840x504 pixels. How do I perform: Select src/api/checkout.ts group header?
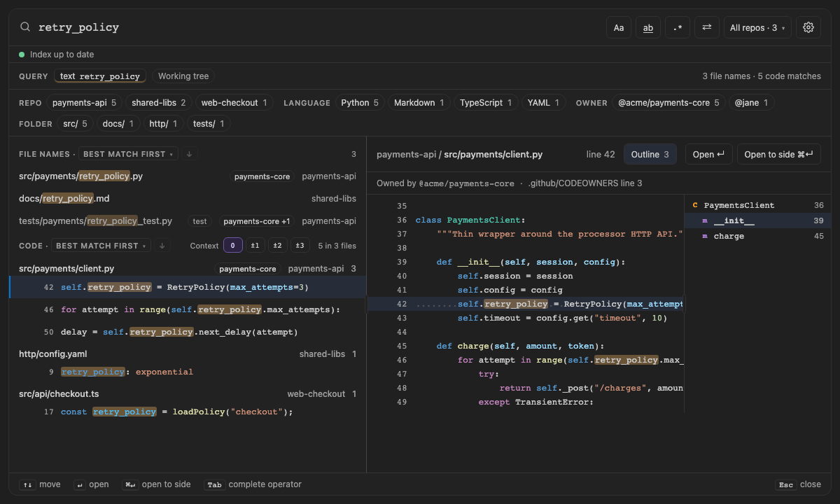coord(188,394)
